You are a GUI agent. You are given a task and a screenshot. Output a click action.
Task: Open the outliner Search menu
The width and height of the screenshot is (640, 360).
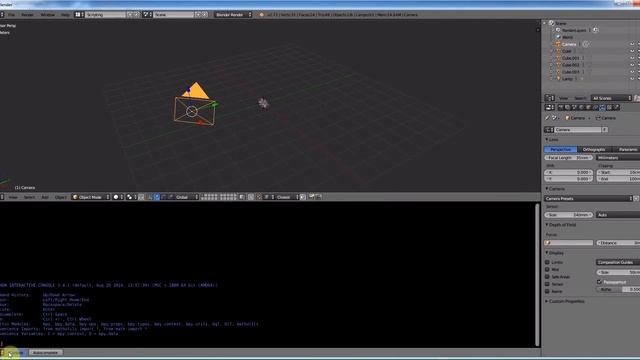click(x=580, y=98)
